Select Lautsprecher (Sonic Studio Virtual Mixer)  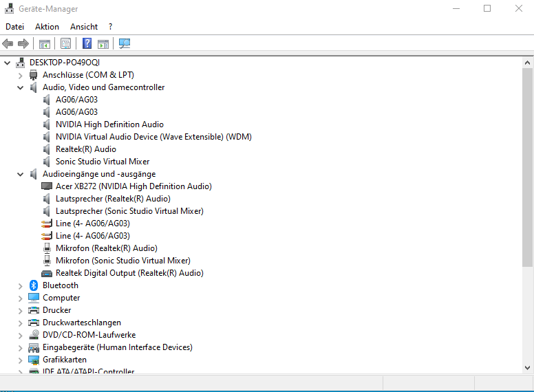(x=129, y=211)
